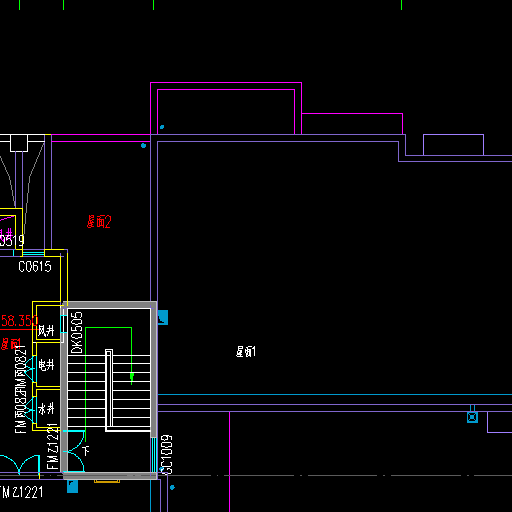Click blue dot inside magenta roof outline

[162, 127]
